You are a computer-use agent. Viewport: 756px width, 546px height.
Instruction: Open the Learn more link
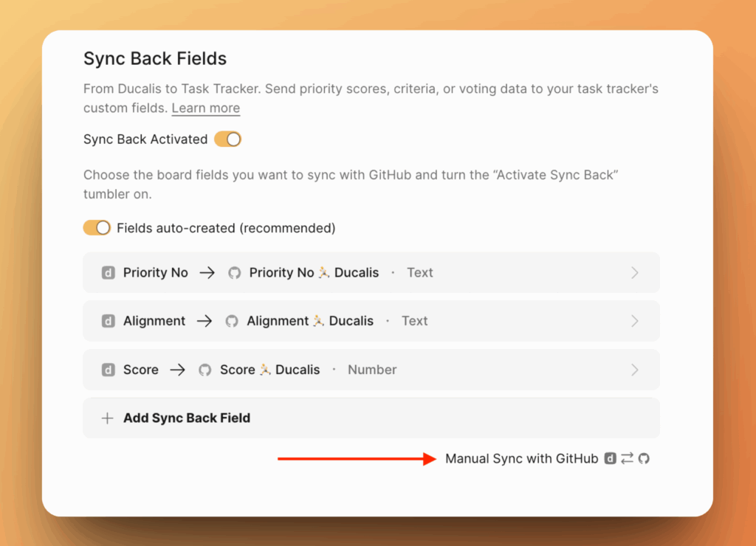[205, 108]
